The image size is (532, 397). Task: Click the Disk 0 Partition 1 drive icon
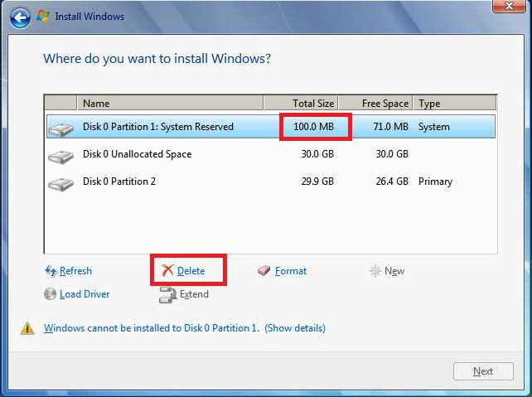click(x=61, y=129)
